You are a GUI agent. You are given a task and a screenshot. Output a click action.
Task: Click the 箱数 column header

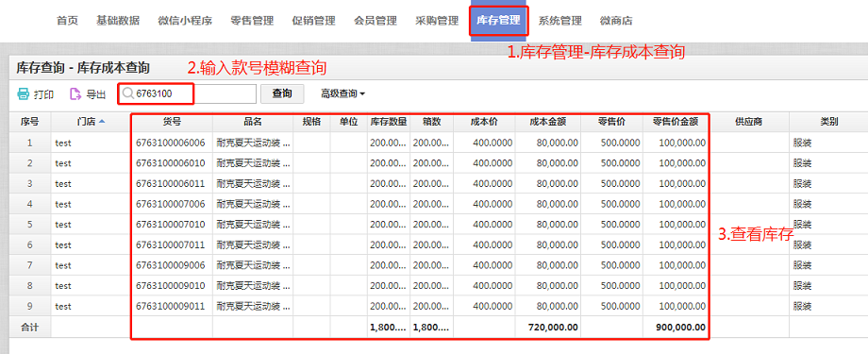(x=431, y=123)
